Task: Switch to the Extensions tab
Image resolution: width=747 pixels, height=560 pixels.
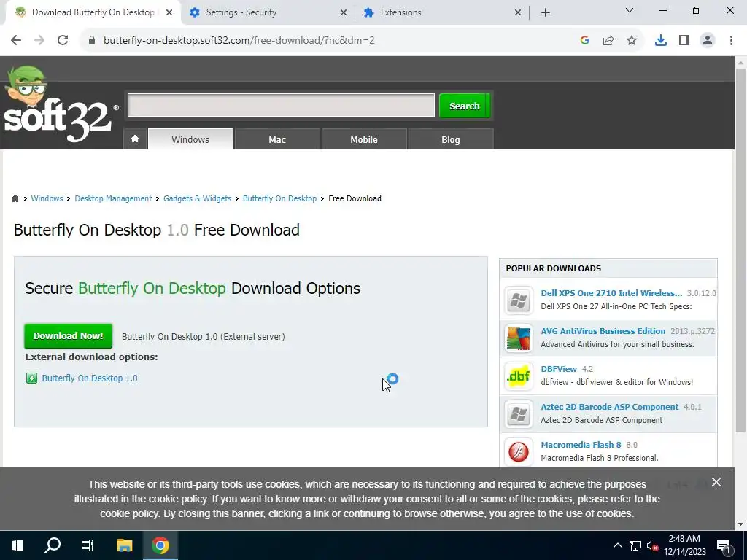Action: pos(442,12)
